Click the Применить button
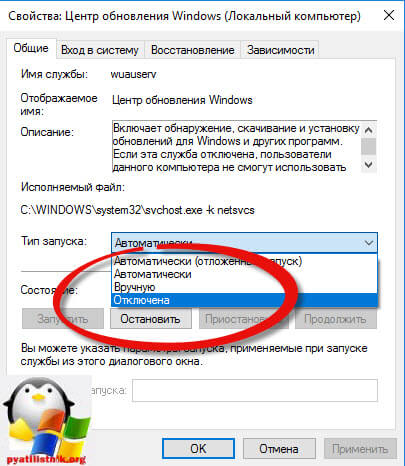405x466 pixels. point(360,449)
